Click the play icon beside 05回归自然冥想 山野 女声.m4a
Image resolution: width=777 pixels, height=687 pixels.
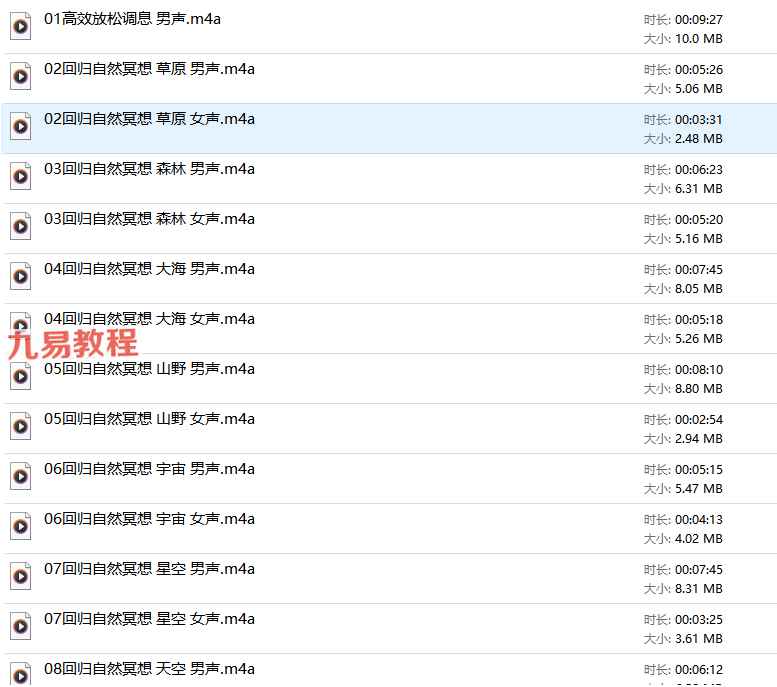coord(20,427)
